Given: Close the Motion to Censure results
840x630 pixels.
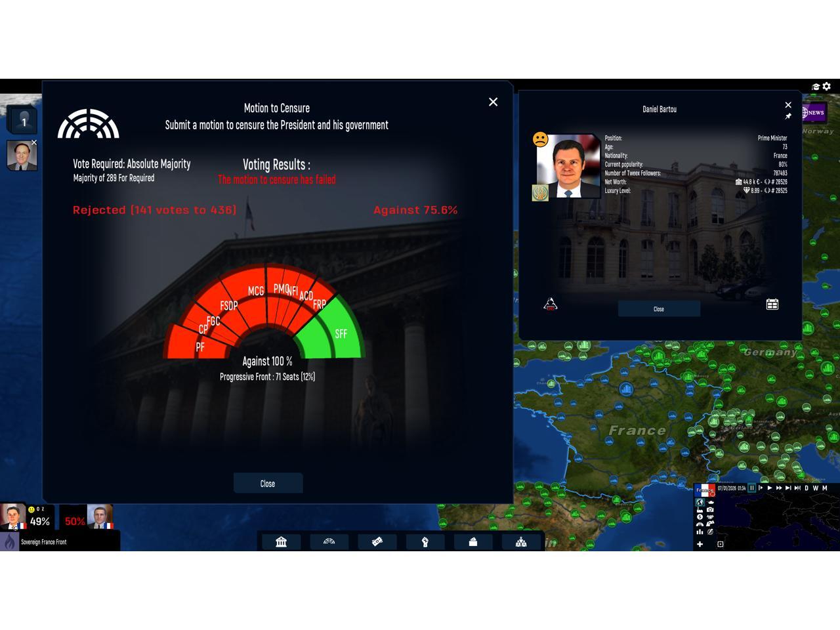Looking at the screenshot, I should click(268, 484).
